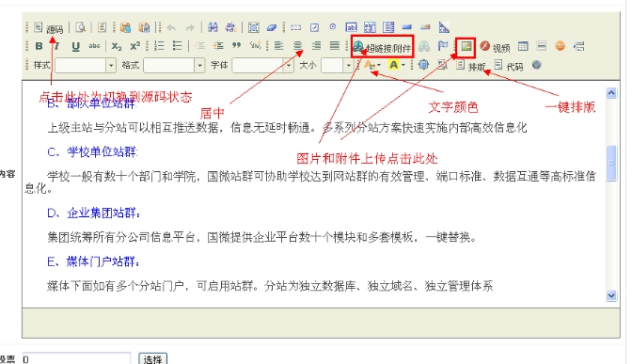The image size is (632, 364).
Task: Insert a smiley emoticon
Action: coord(560,46)
